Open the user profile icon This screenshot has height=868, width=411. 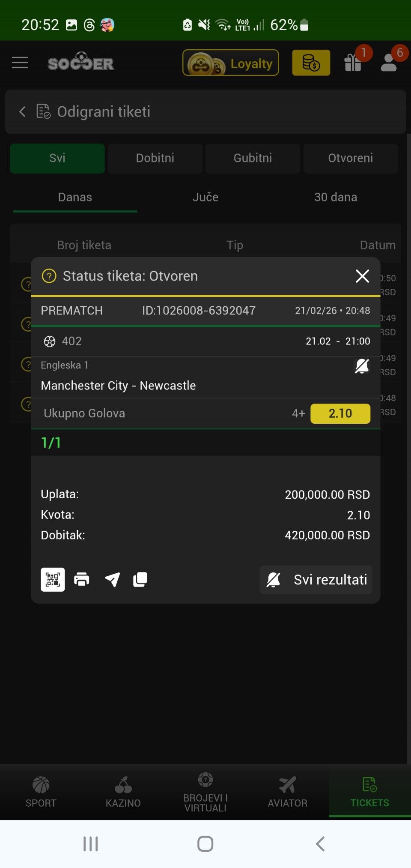click(x=389, y=63)
